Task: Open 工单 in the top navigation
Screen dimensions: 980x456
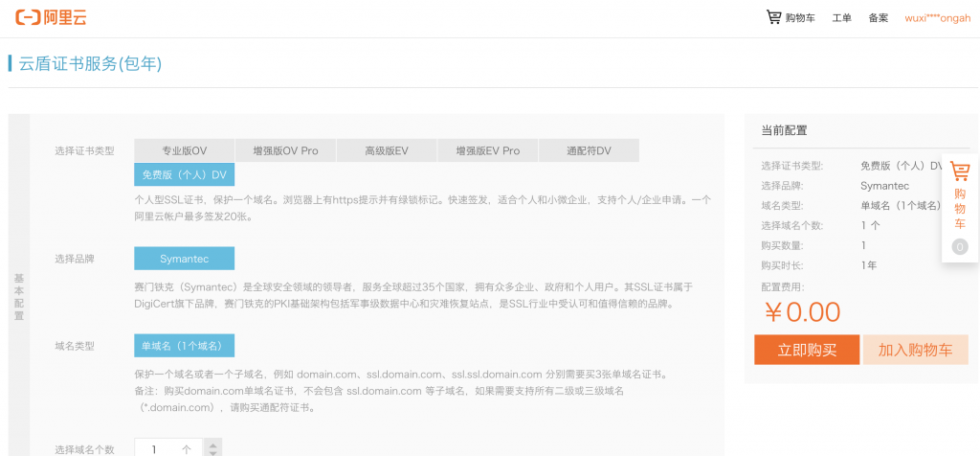Action: [842, 18]
